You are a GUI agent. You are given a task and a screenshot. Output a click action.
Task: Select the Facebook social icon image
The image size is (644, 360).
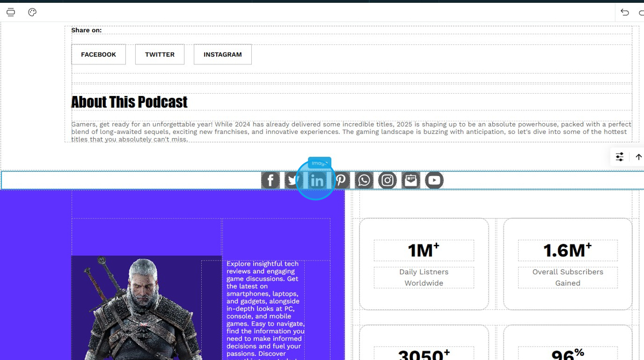270,180
